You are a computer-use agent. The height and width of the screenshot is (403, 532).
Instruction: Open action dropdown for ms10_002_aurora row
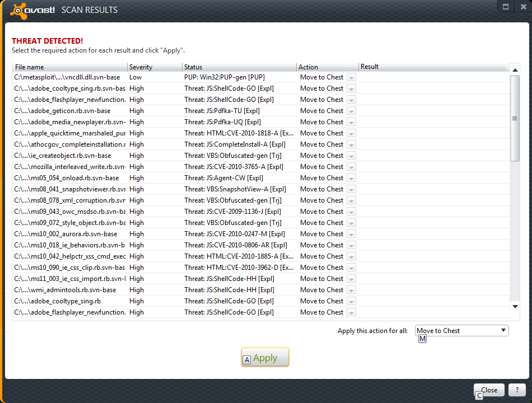[352, 235]
